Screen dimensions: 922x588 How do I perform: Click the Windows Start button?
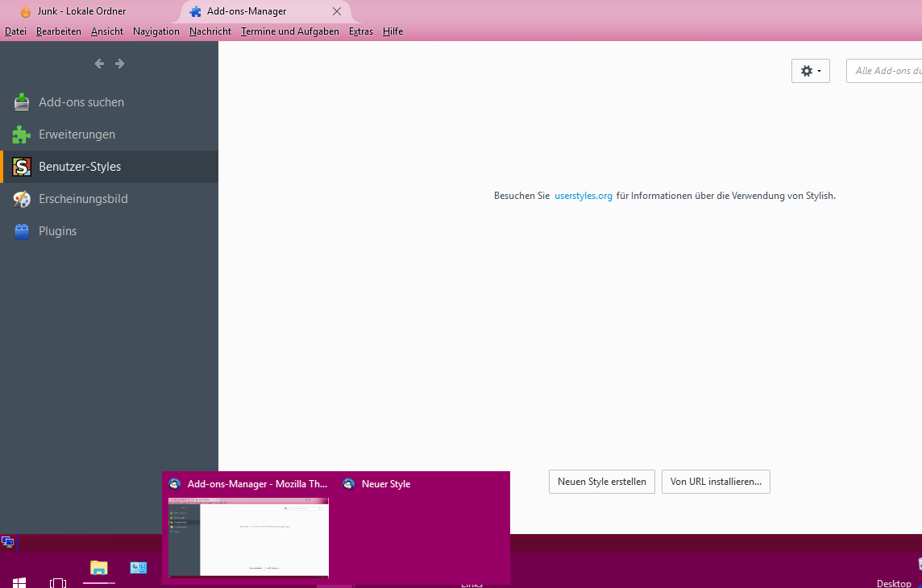click(19, 582)
